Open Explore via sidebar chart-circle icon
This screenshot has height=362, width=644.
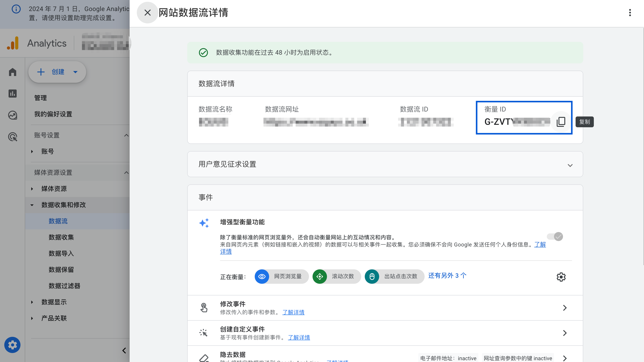click(x=13, y=115)
